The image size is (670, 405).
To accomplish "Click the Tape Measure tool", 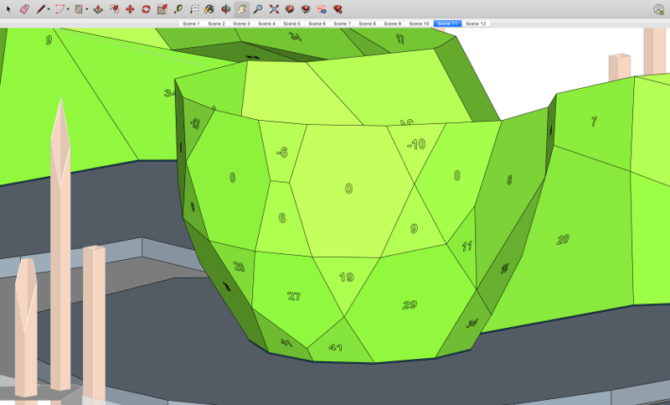I will tap(178, 8).
